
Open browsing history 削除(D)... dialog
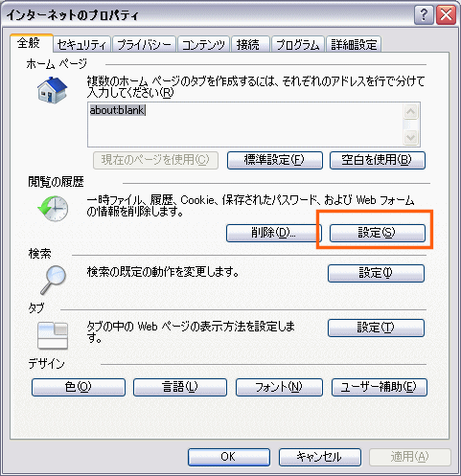point(274,233)
